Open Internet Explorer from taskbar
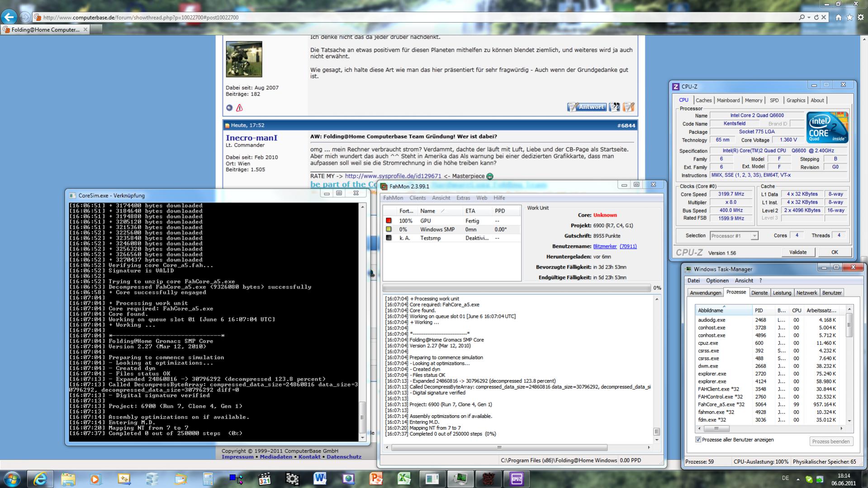This screenshot has width=868, height=488. coord(40,479)
